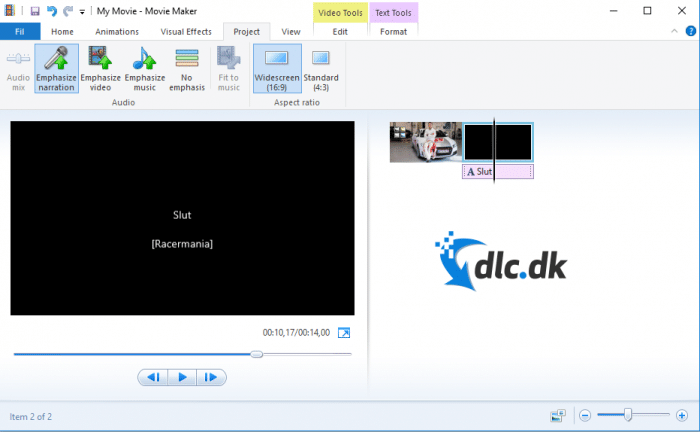Screen dimensions: 700x432
Task: Zoom time scale in with plus
Action: (682, 416)
